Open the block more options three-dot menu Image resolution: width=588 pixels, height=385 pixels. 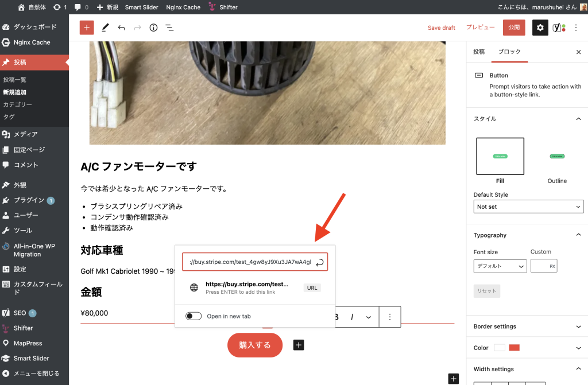[390, 317]
